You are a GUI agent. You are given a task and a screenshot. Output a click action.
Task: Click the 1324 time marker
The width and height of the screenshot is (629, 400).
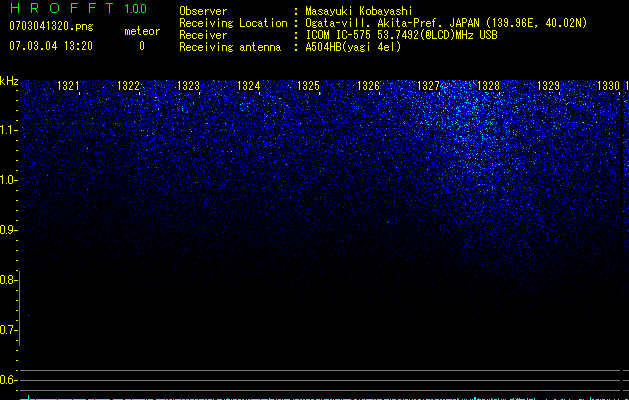coord(248,86)
